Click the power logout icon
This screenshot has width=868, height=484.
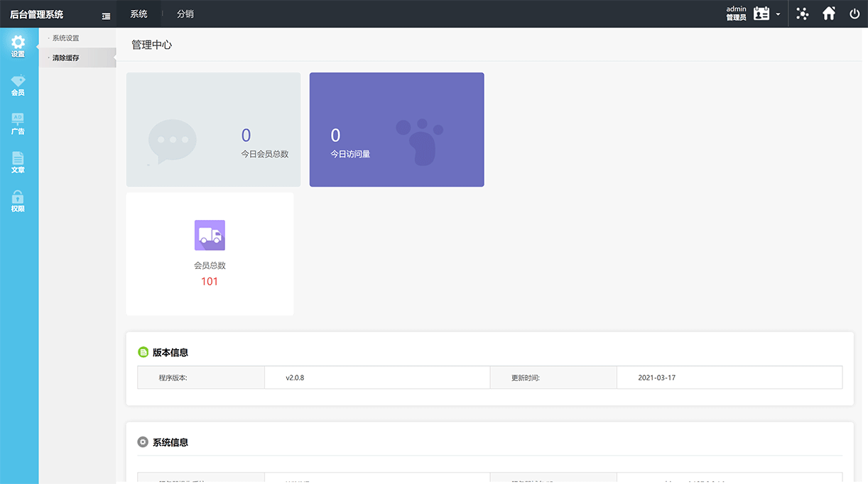[x=855, y=13]
